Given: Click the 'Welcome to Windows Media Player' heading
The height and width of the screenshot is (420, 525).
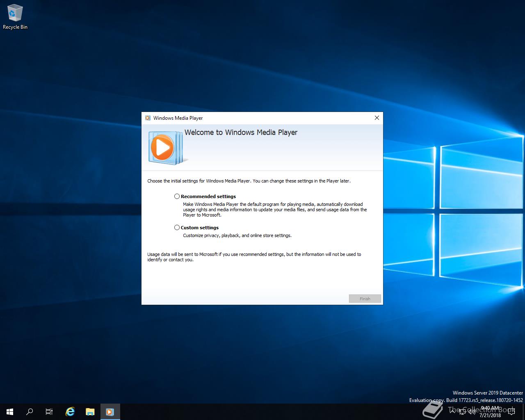Looking at the screenshot, I should 241,132.
